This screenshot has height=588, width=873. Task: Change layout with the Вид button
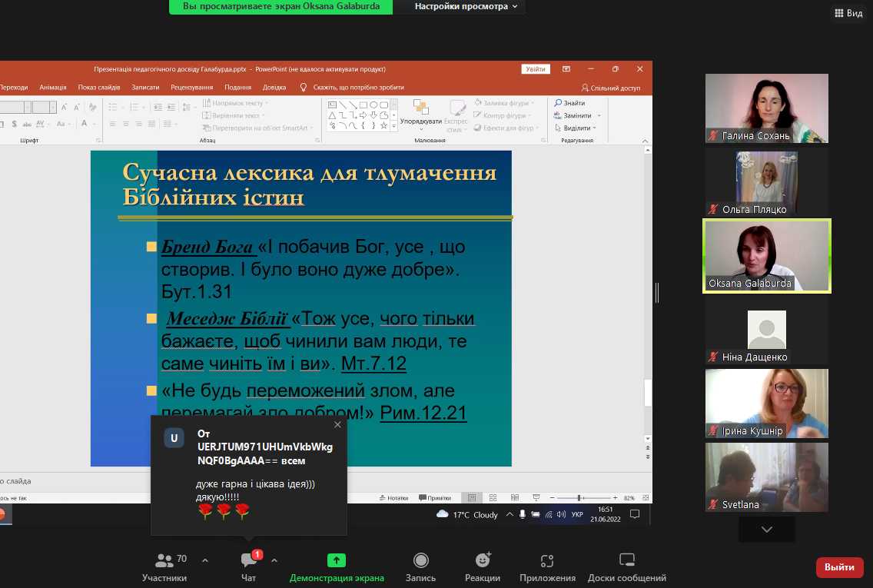(848, 13)
